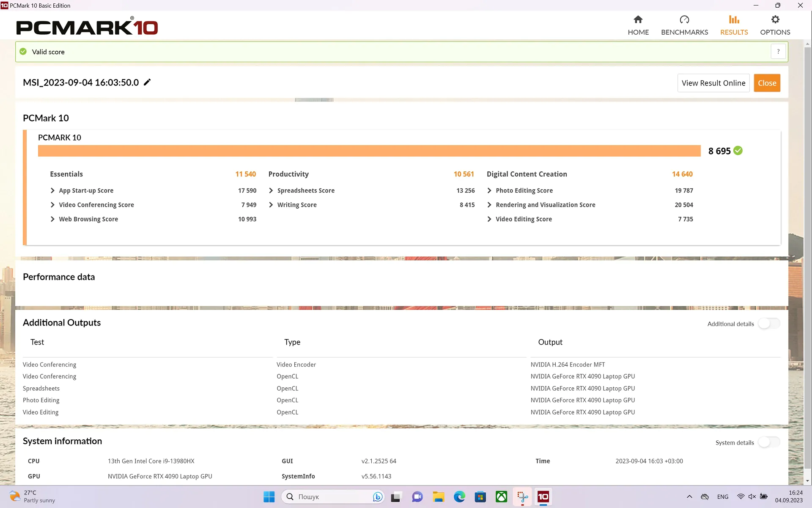
Task: Click the cloud sync tray icon
Action: coord(705,497)
